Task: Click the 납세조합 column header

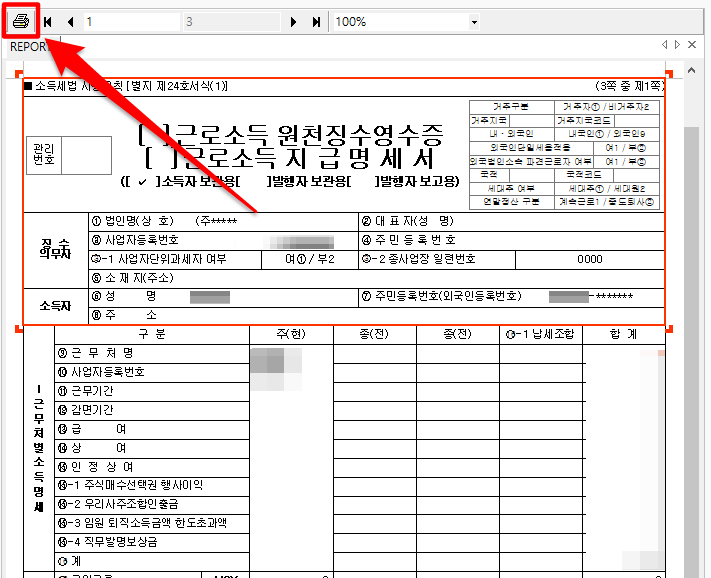Action: click(x=541, y=335)
